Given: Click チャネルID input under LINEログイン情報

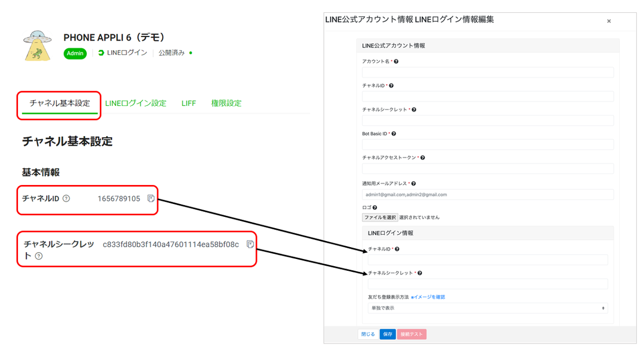Looking at the screenshot, I should [x=487, y=260].
